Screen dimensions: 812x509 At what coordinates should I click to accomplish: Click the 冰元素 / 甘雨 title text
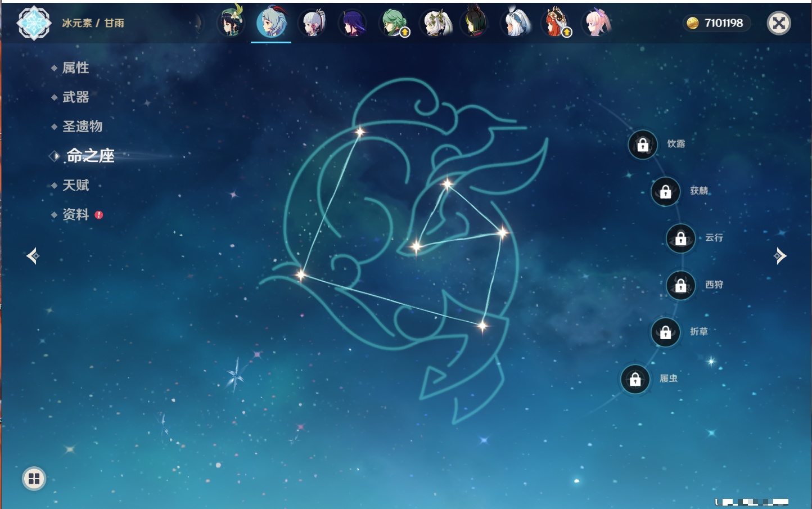click(93, 23)
